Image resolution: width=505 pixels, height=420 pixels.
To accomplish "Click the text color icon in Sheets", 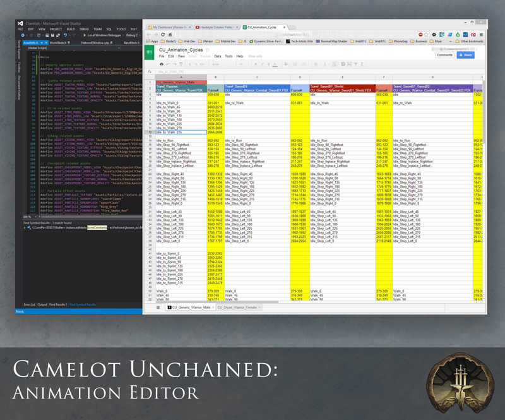I will point(275,64).
